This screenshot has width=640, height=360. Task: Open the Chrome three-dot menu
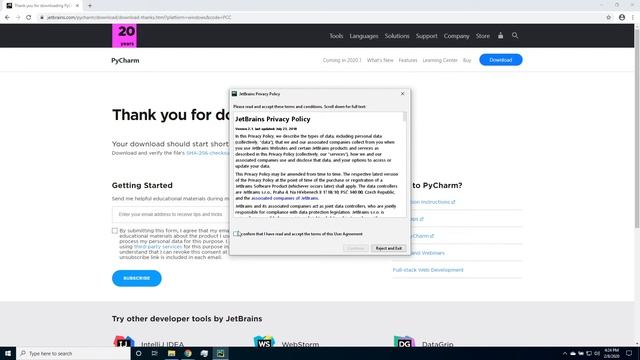pos(633,18)
